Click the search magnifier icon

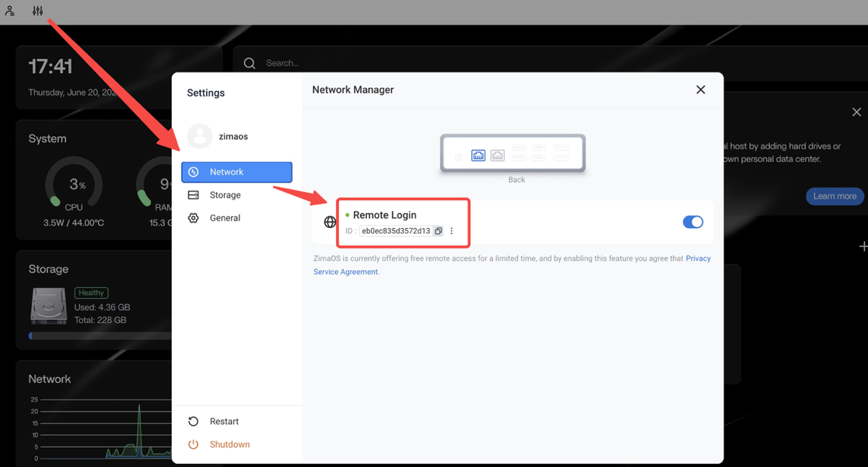tap(250, 63)
